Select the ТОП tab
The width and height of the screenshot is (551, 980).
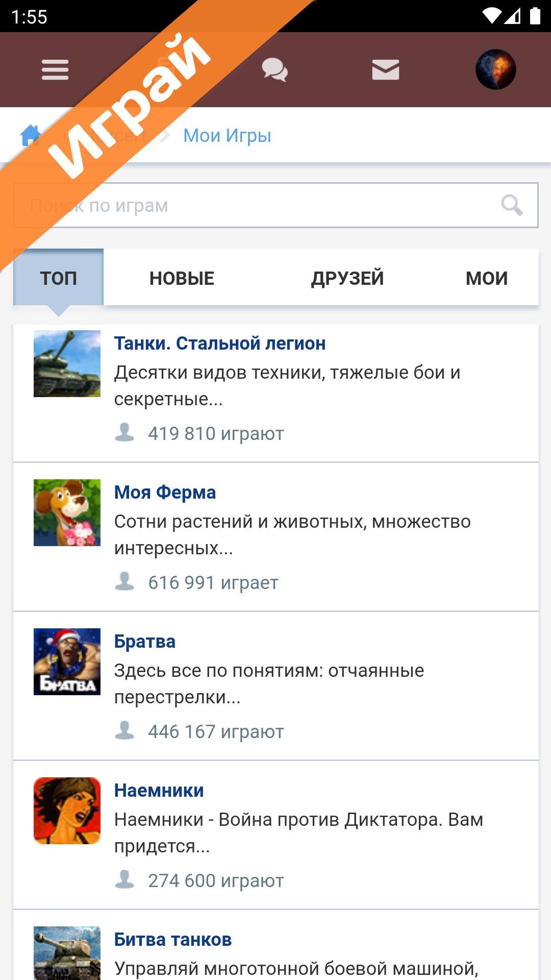coord(59,278)
